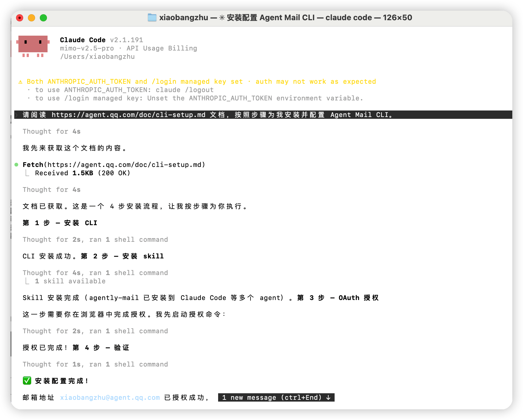Click the window title 'xiaobangzhu — 安装配置 Agent Mail CLI'

[x=286, y=18]
